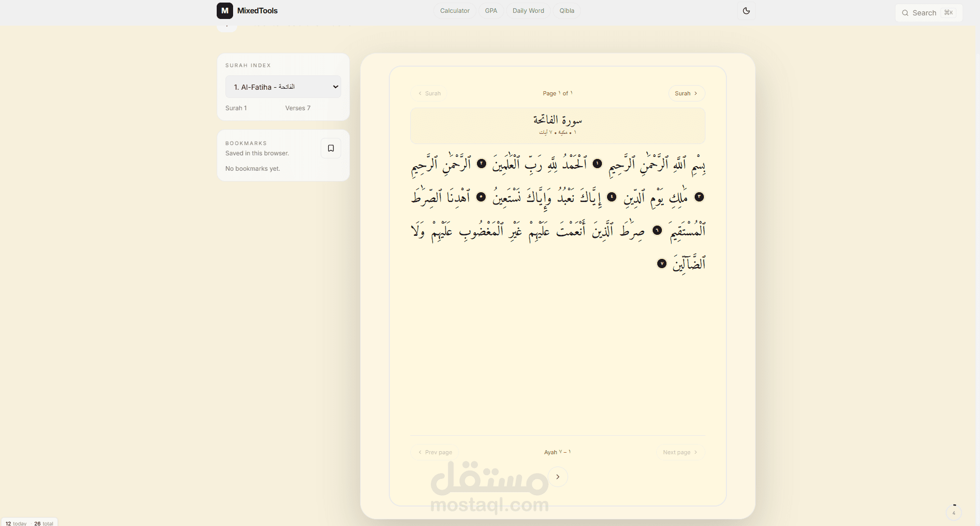Viewport: 980px width, 526px height.
Task: Click the 'سورة الفاتحة' surah title
Action: (x=558, y=120)
